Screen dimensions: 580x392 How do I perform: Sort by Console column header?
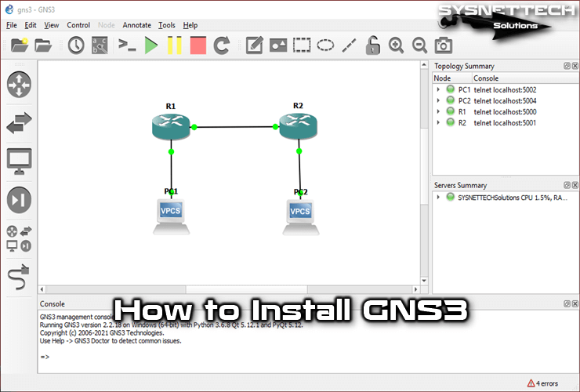(x=526, y=78)
